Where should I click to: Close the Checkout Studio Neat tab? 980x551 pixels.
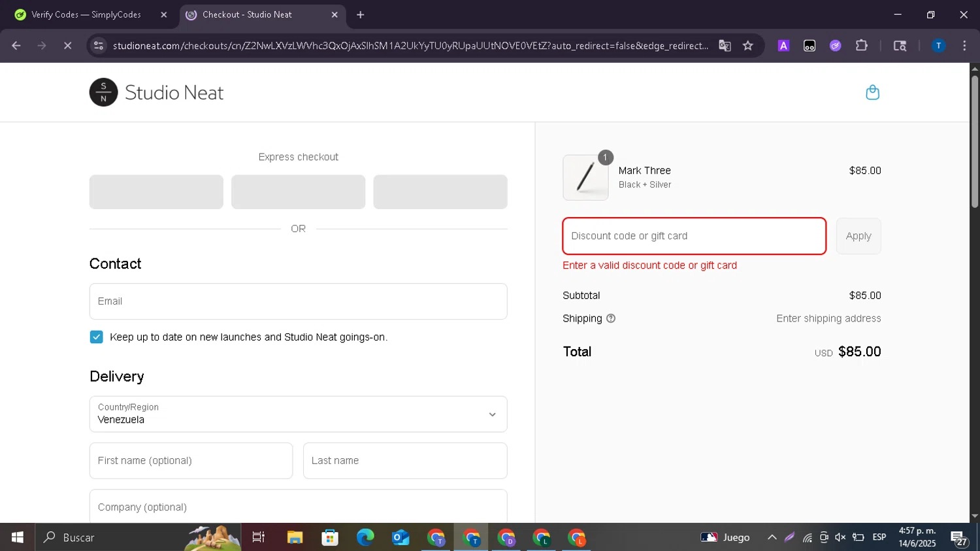tap(335, 14)
